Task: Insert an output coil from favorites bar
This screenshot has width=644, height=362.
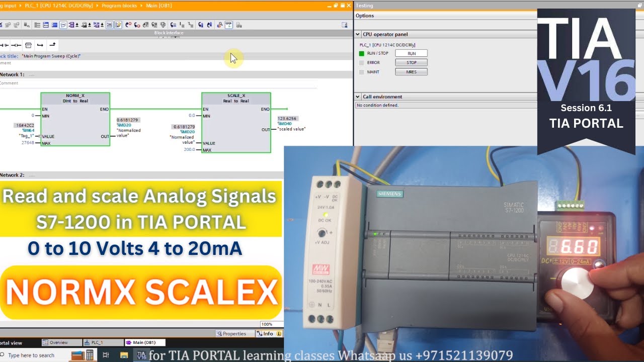Action: (x=16, y=45)
